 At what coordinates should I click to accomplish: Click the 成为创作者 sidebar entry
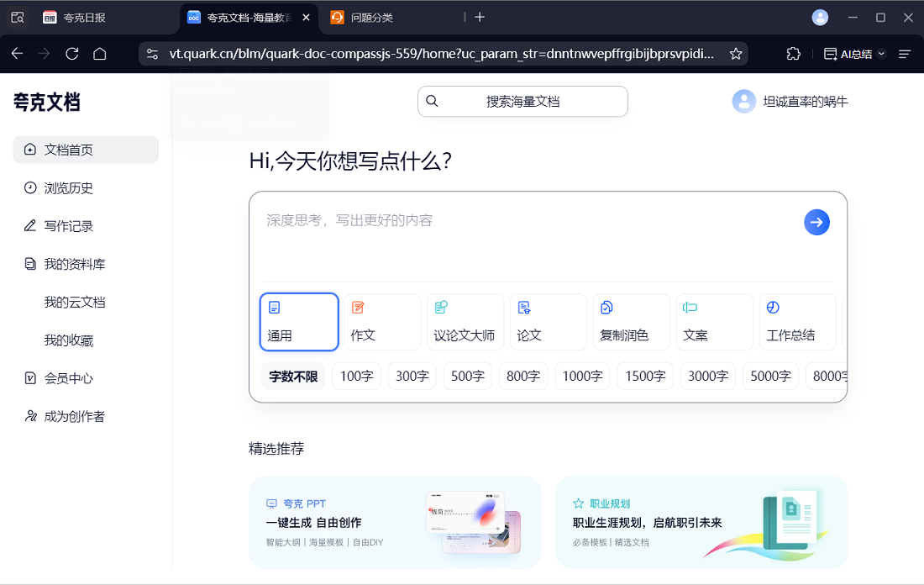69,415
